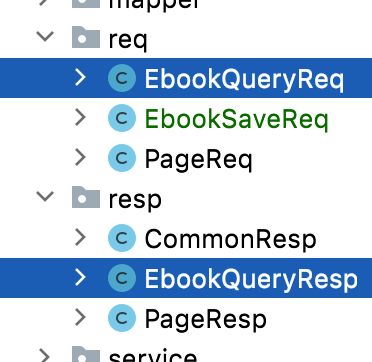Image resolution: width=372 pixels, height=362 pixels.
Task: Click the EbookQueryResp class icon
Action: coord(122,278)
